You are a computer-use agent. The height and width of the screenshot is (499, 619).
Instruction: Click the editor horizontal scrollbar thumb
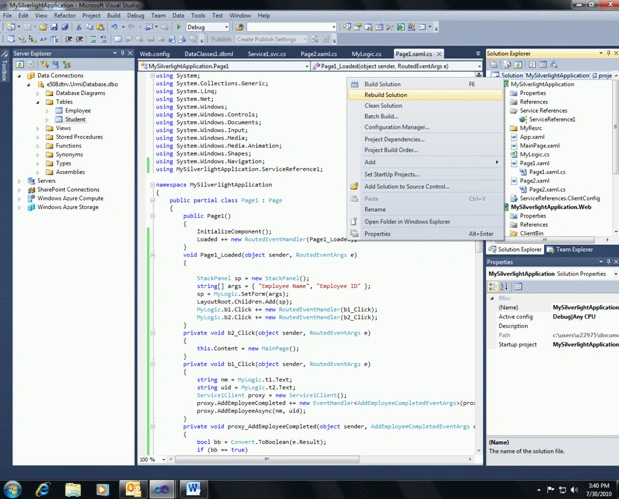coord(267,460)
